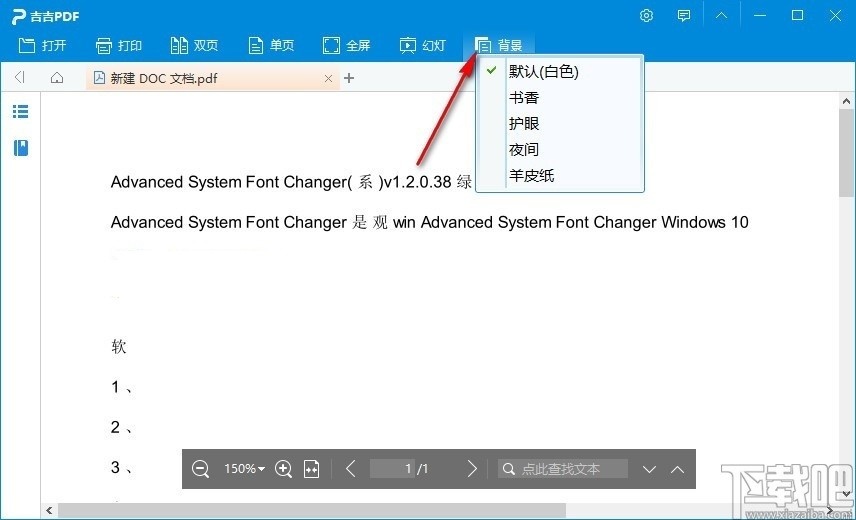Viewport: 856px width, 520px height.
Task: Go to next page arrow
Action: pos(472,469)
